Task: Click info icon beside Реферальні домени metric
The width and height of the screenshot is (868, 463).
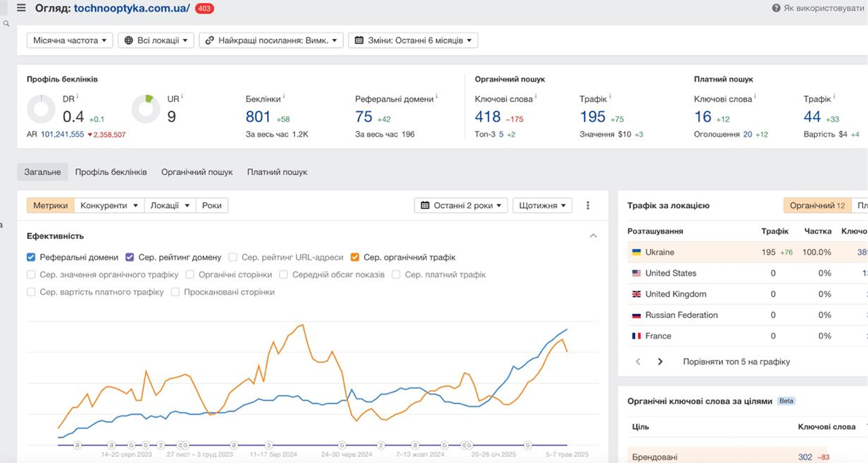Action: (x=437, y=96)
